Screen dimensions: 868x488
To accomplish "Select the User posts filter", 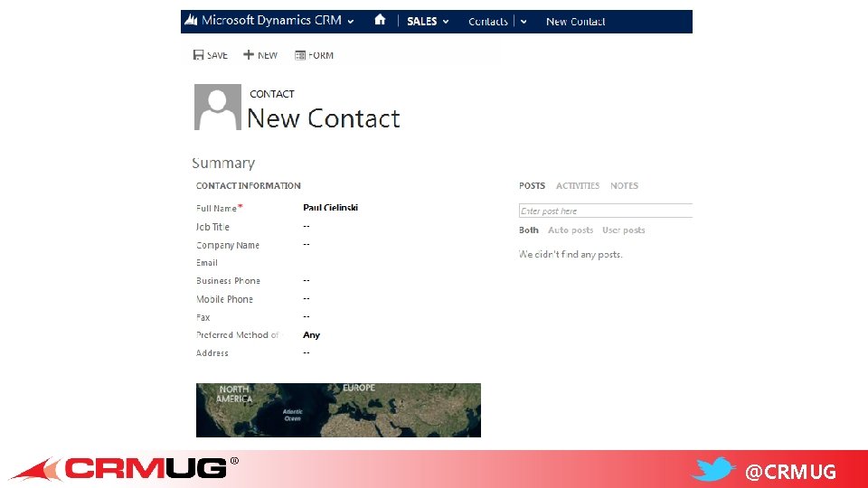I will pos(623,230).
